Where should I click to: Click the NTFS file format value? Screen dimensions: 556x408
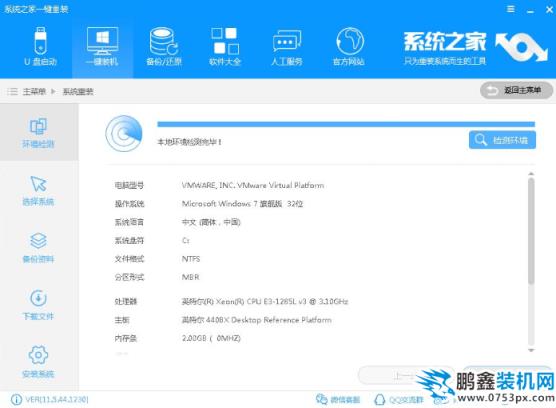[191, 259]
